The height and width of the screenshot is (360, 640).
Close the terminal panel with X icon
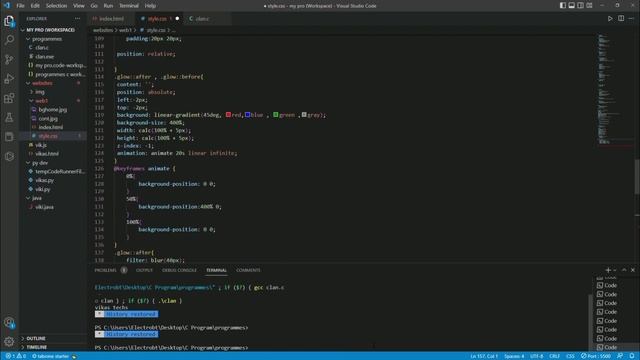[x=633, y=270]
